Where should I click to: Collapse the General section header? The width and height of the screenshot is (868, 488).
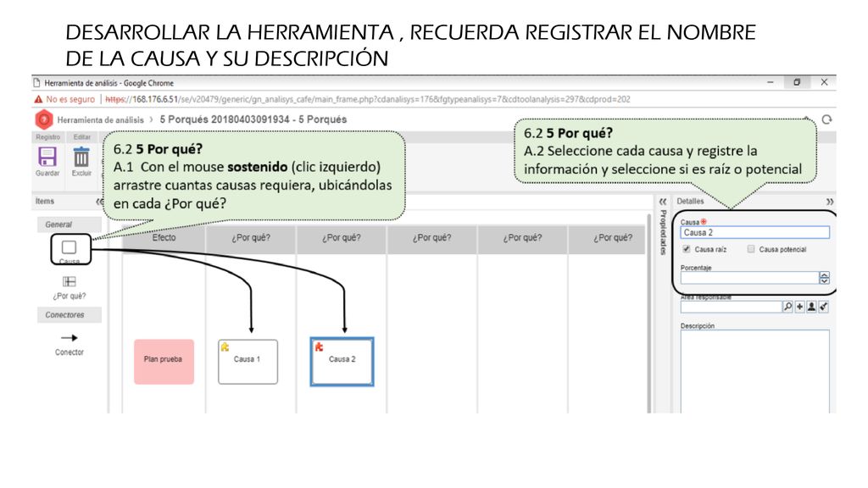[70, 225]
